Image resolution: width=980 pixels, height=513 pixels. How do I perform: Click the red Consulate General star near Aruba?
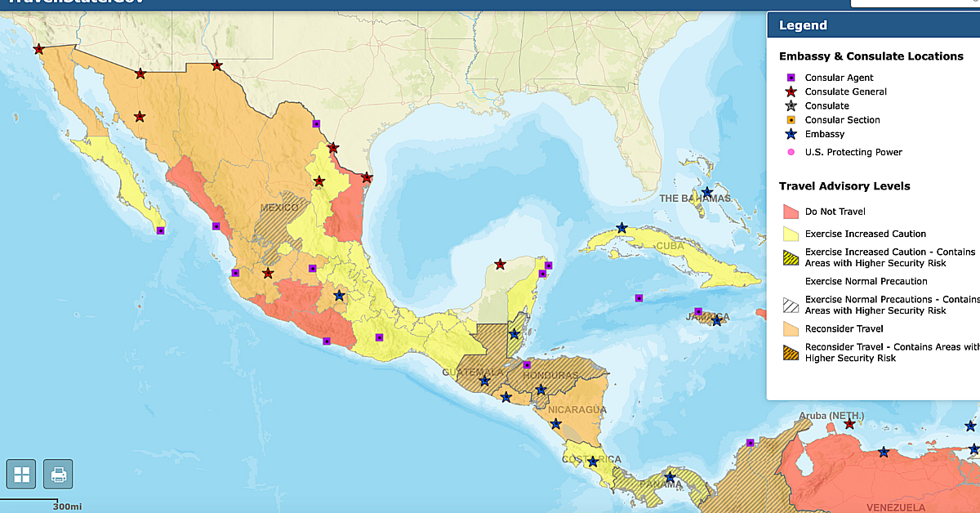point(849,424)
